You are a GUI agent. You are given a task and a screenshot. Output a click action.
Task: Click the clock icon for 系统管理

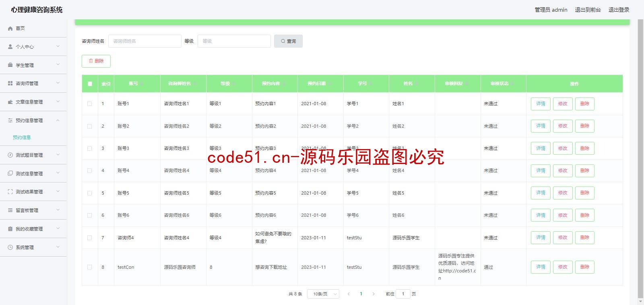point(10,247)
